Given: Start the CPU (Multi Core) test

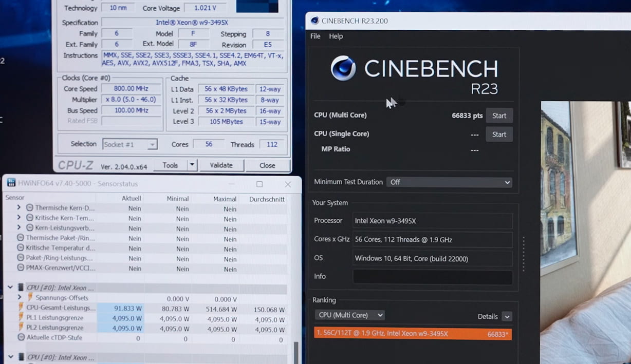Looking at the screenshot, I should 499,116.
